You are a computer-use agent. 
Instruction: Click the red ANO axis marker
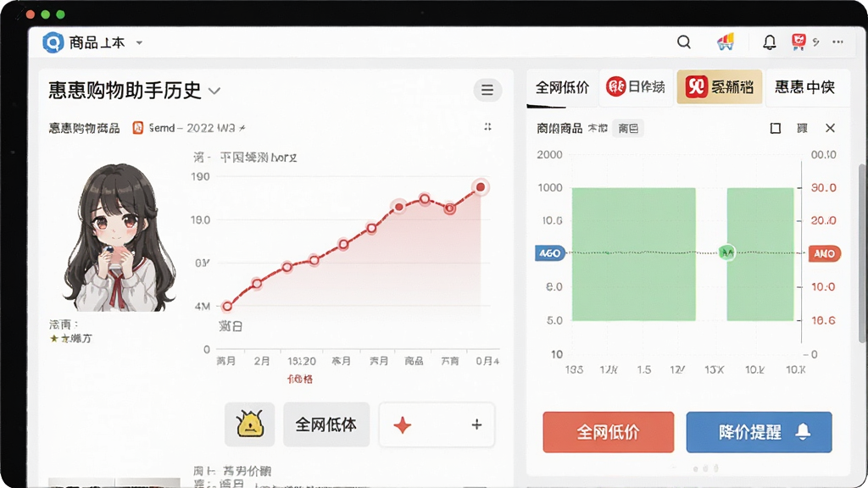[x=824, y=253]
